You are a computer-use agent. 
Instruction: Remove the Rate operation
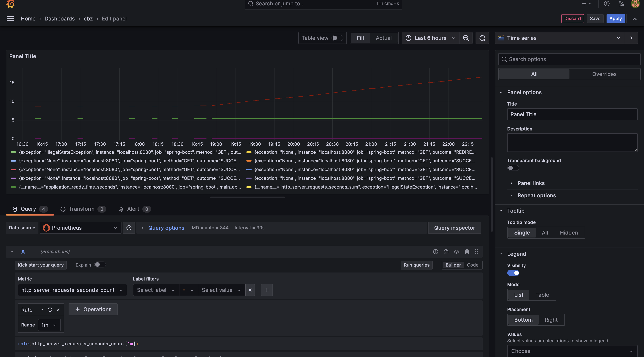pos(58,310)
